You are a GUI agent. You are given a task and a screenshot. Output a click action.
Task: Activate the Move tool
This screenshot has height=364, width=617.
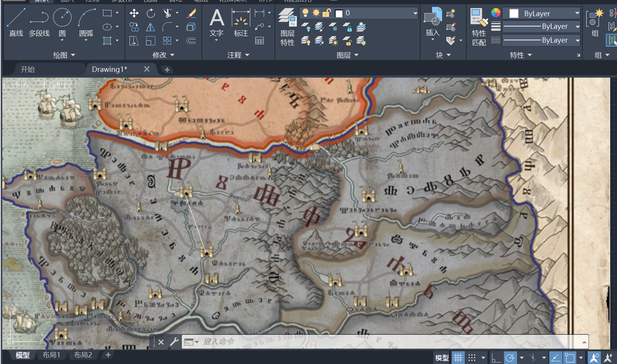click(x=134, y=13)
